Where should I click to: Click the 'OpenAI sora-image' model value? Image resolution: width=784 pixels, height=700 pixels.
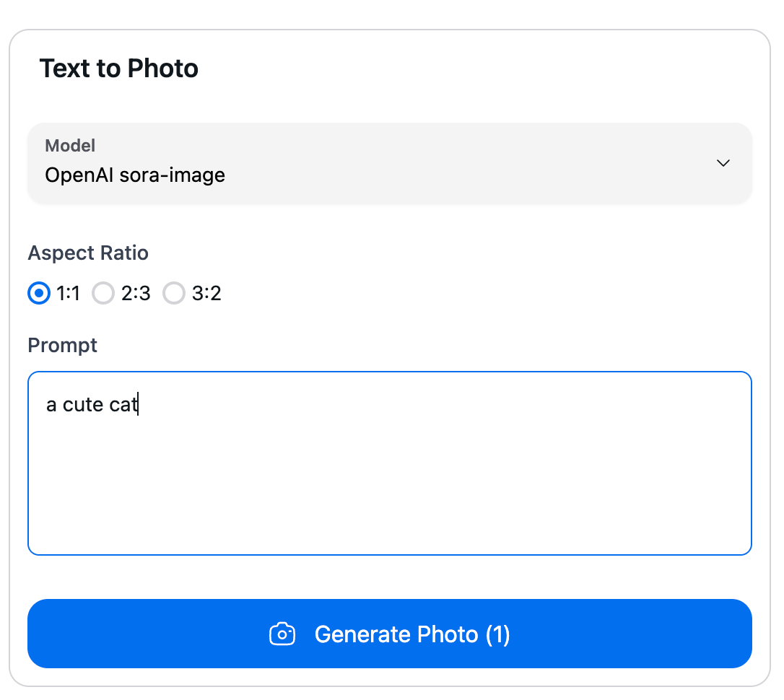[135, 175]
